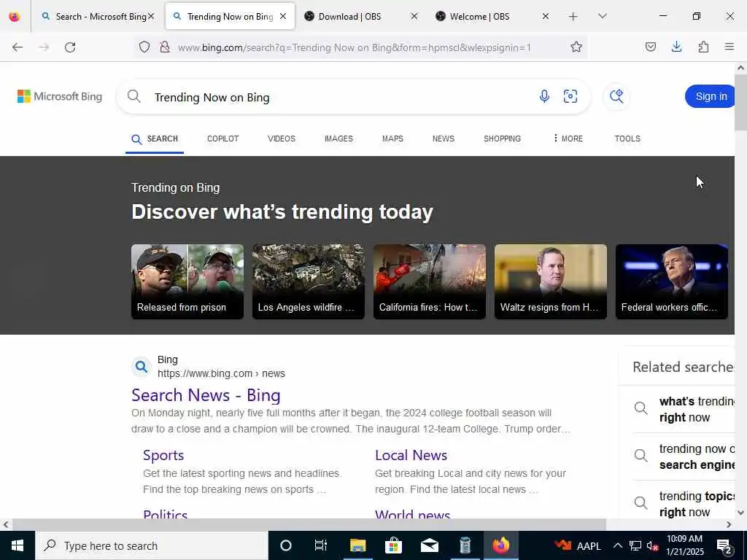The width and height of the screenshot is (747, 560).
Task: Open the Sports sublink
Action: tap(163, 455)
